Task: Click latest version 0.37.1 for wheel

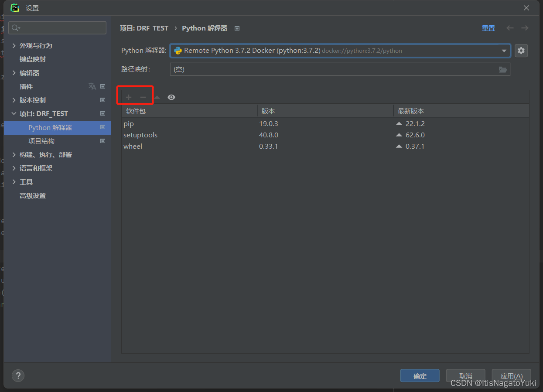Action: pyautogui.click(x=415, y=147)
